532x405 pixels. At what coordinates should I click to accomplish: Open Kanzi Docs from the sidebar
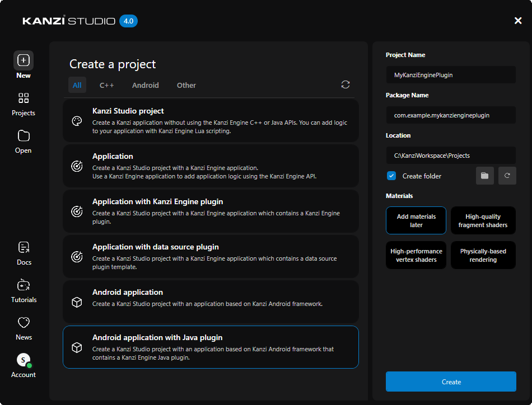pyautogui.click(x=23, y=247)
